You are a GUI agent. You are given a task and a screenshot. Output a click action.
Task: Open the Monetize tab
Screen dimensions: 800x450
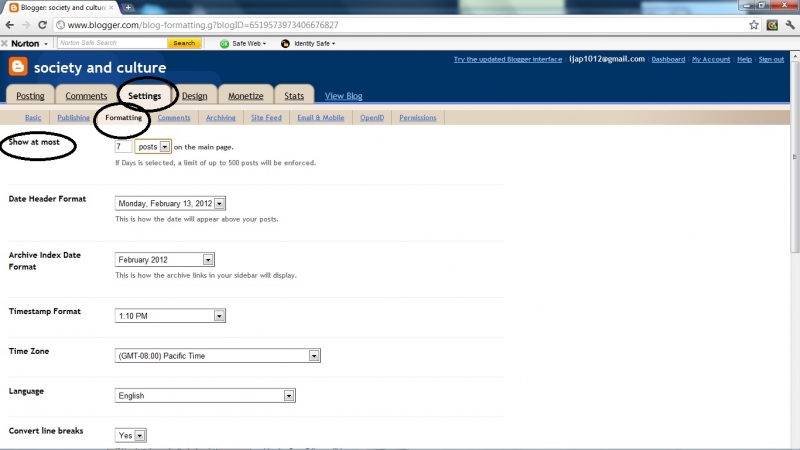245,96
